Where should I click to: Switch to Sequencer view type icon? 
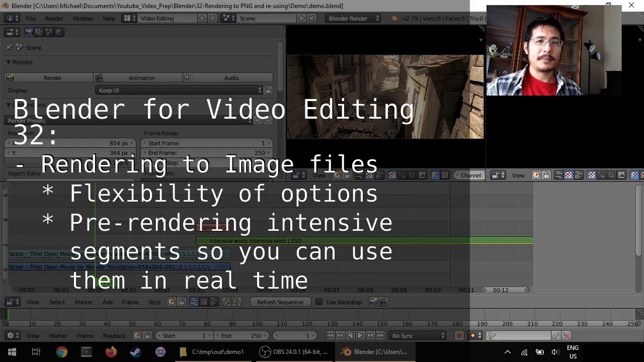click(x=194, y=302)
